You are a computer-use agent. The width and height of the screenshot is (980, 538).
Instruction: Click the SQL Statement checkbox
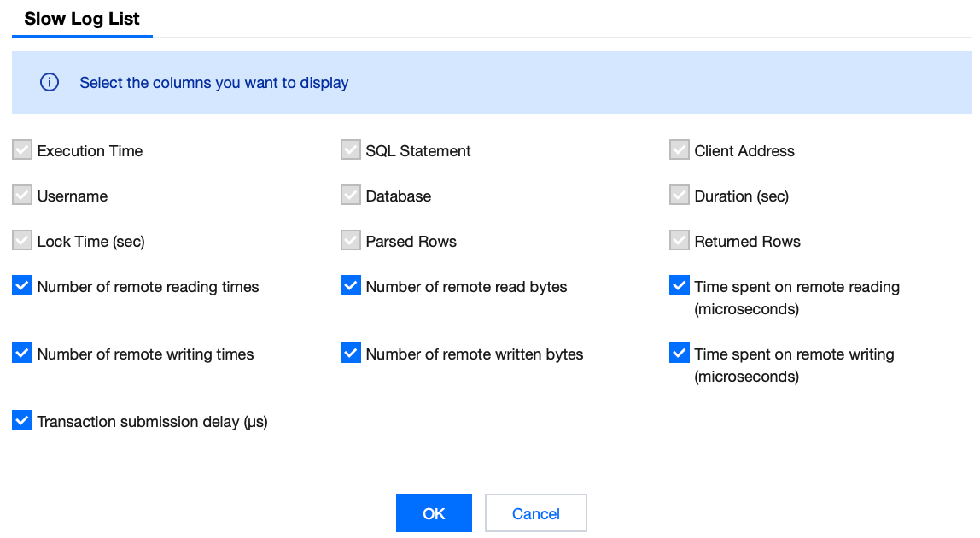pyautogui.click(x=351, y=151)
